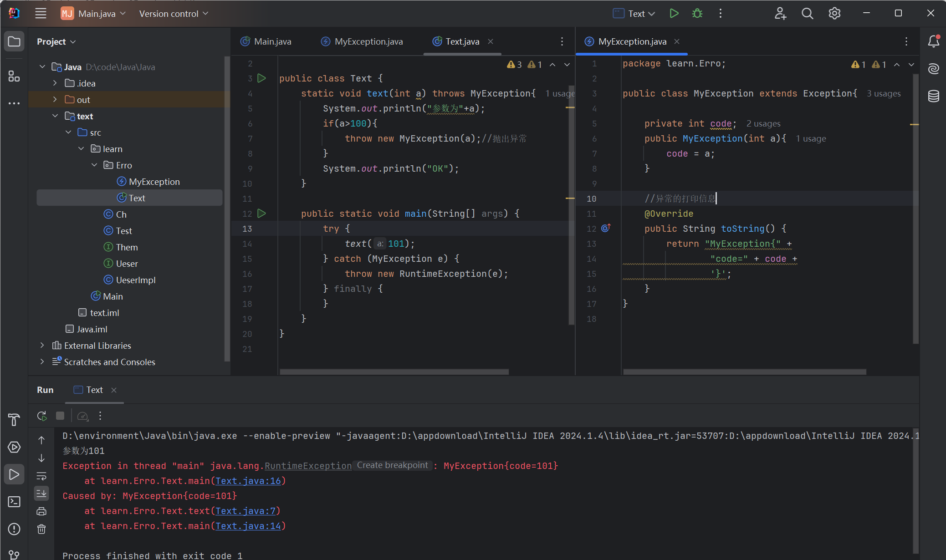Toggle the Project tool window folder button

click(x=14, y=41)
